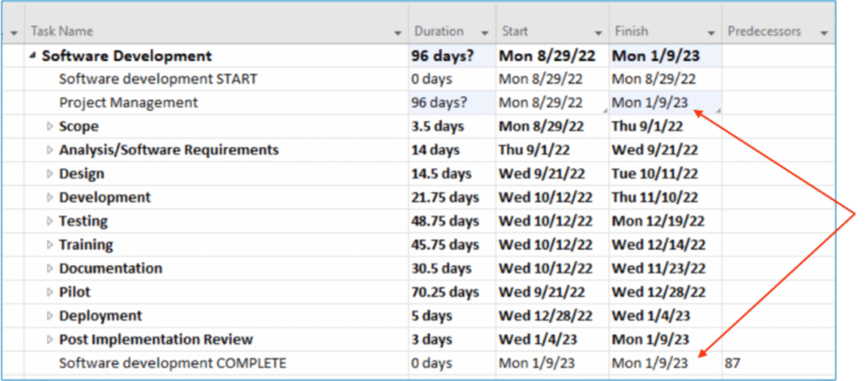
Task: Expand the Deployment task group
Action: 49,317
